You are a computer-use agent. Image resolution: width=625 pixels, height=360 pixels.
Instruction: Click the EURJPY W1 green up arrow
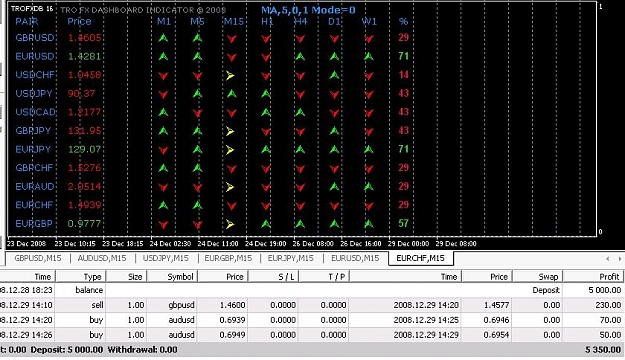(369, 150)
